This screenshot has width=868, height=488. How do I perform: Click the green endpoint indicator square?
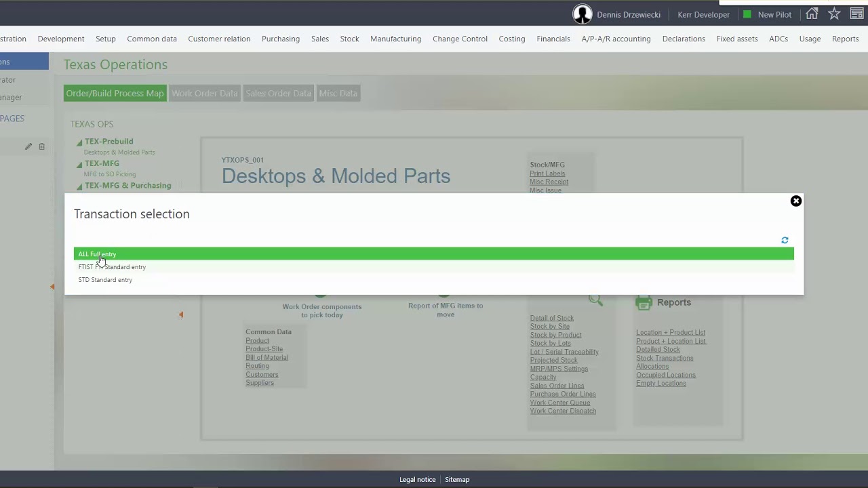coord(747,14)
